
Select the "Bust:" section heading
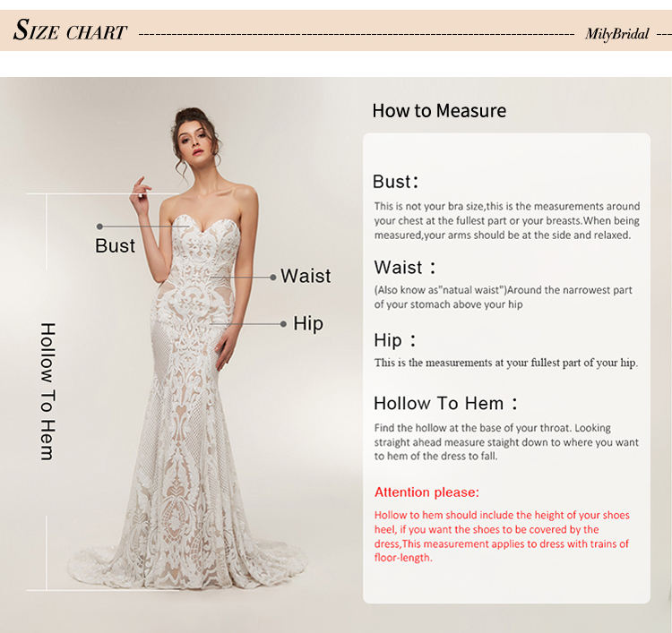(395, 182)
